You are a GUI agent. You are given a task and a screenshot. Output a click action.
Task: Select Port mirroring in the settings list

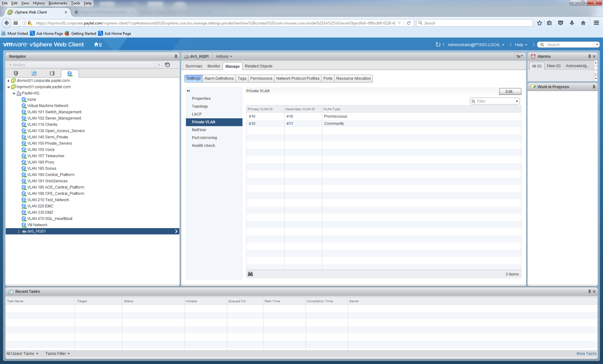coord(214,138)
